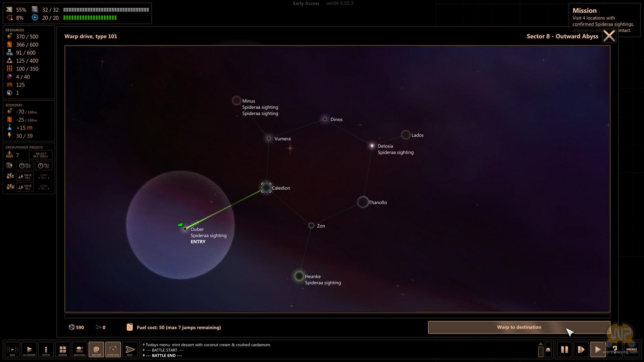Turn all power on
Screen dimensions: 644x362
(44, 166)
